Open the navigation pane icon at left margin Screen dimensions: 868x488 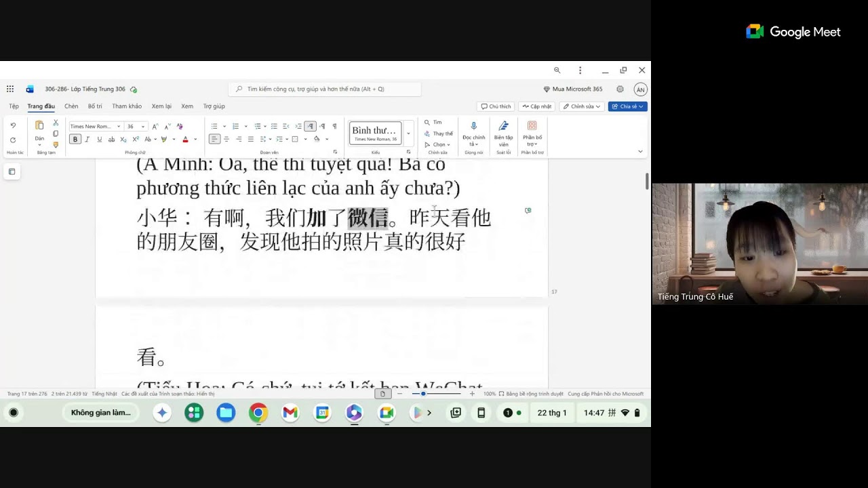click(x=12, y=172)
